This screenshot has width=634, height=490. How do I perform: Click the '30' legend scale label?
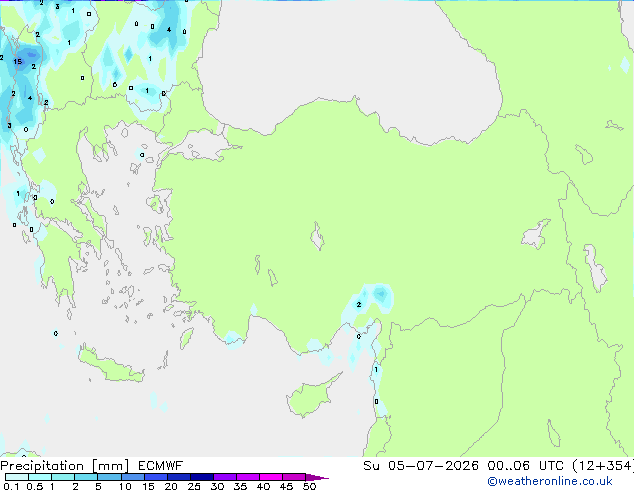pyautogui.click(x=217, y=486)
